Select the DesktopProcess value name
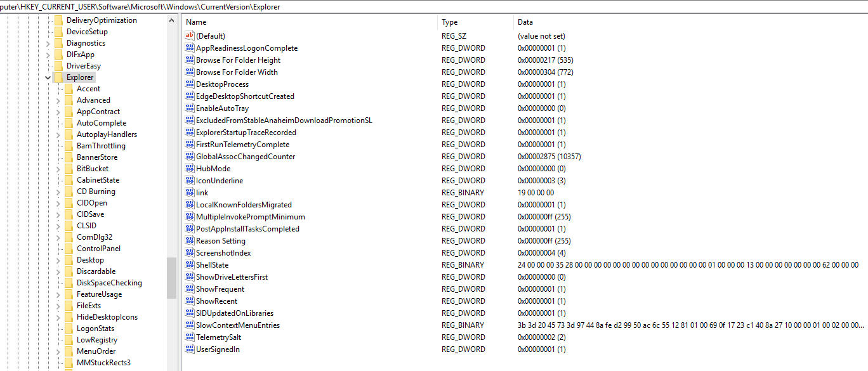 222,84
